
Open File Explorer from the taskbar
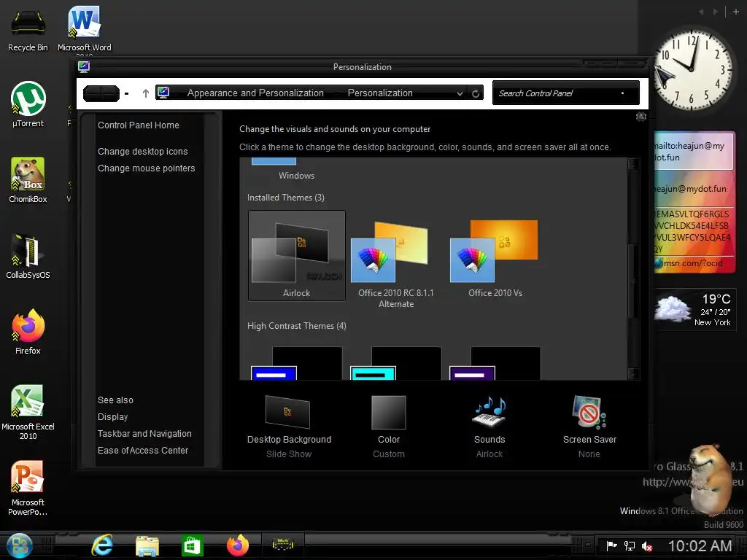pyautogui.click(x=147, y=545)
